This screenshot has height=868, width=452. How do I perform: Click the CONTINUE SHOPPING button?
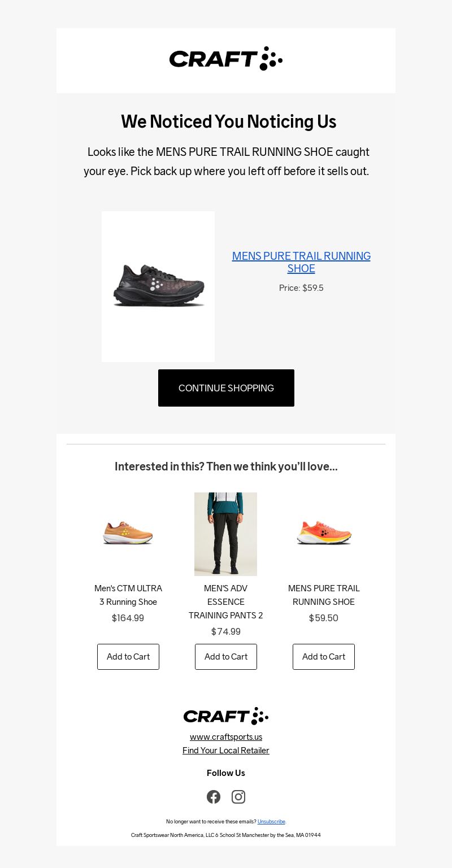[x=226, y=388]
